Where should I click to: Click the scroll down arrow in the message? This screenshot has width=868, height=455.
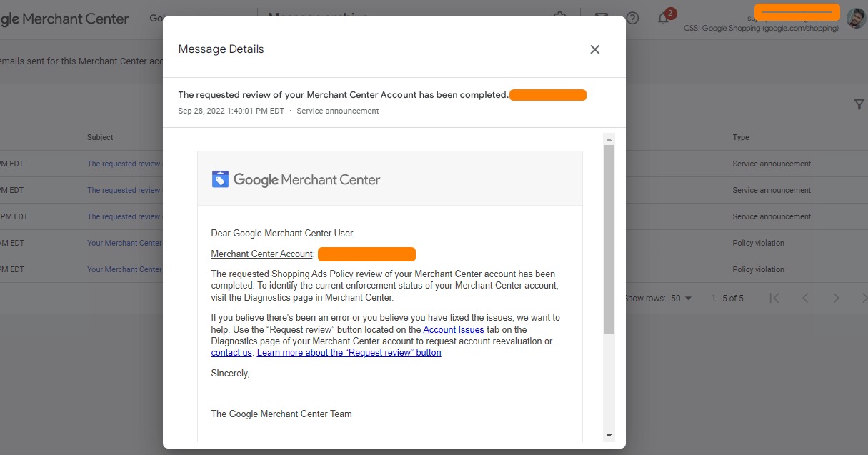click(609, 435)
